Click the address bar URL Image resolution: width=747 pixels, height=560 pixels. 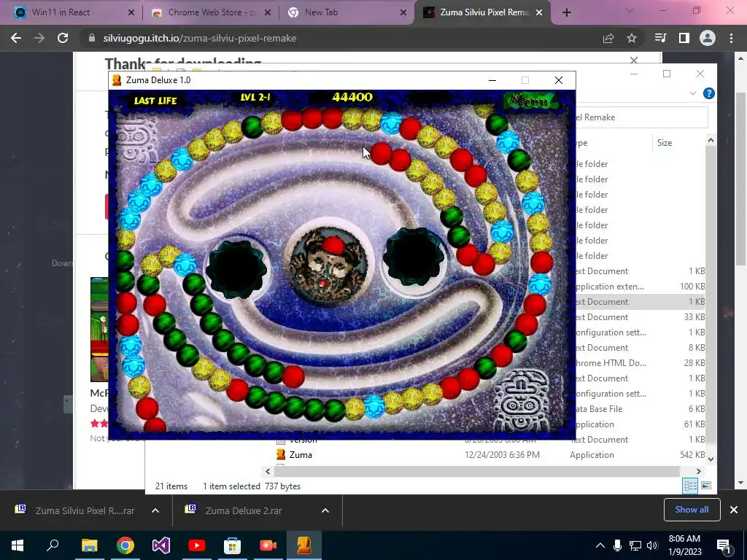[x=200, y=38]
